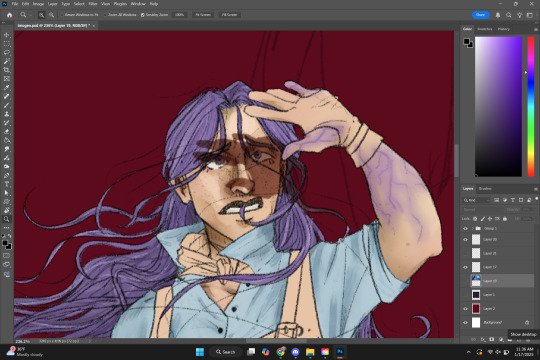Switch to the Swatches tab

tap(485, 29)
